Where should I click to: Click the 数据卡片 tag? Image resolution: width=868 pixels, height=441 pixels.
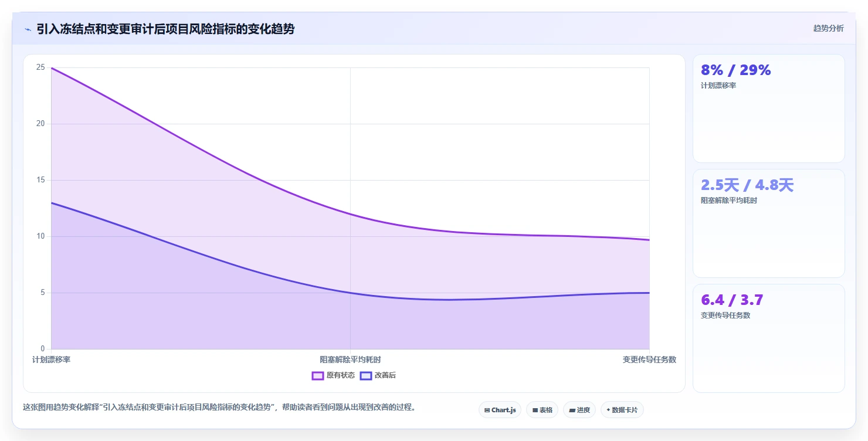[622, 410]
